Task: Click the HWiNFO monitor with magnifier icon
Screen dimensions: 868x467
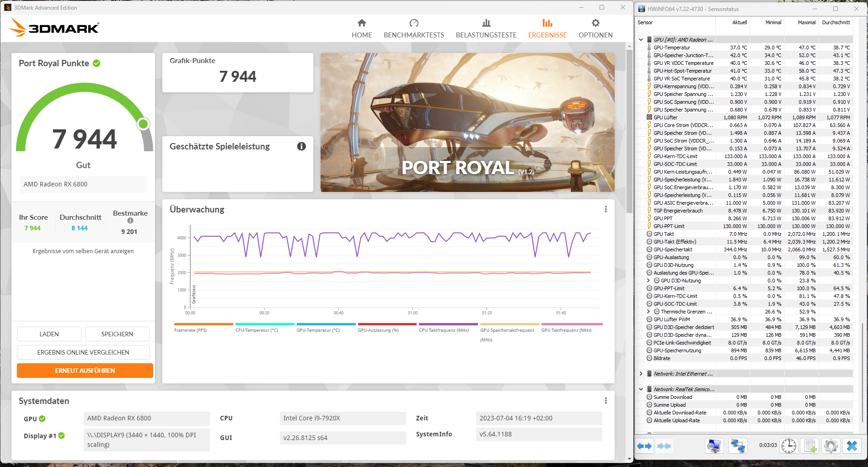Action: (x=714, y=446)
